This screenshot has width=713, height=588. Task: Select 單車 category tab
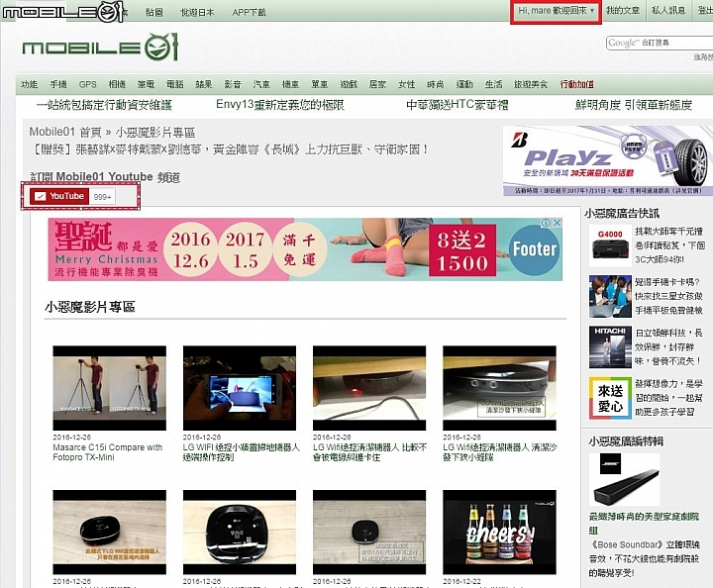(320, 84)
